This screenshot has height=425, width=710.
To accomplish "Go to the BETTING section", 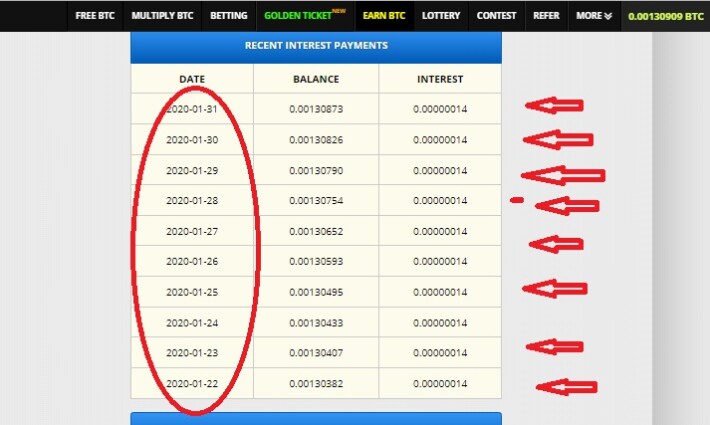I will coord(229,16).
